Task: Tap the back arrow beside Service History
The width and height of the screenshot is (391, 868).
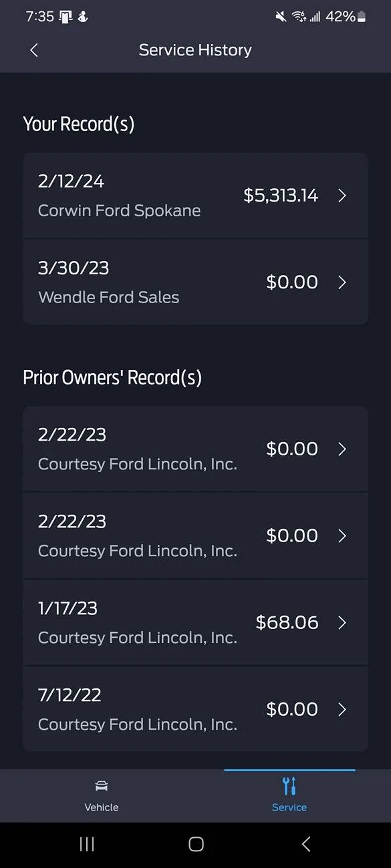Action: click(33, 50)
